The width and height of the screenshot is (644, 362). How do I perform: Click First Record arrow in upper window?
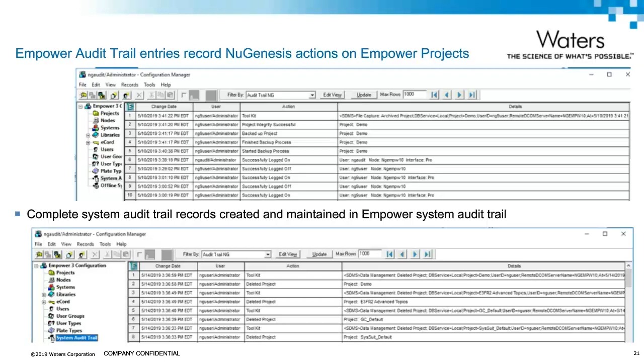[x=434, y=95]
